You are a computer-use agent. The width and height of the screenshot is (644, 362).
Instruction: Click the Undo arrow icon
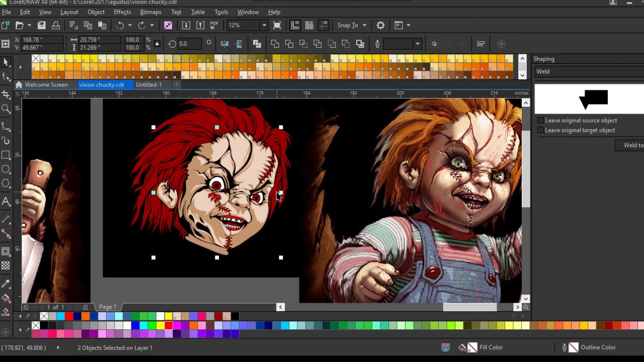tap(120, 25)
